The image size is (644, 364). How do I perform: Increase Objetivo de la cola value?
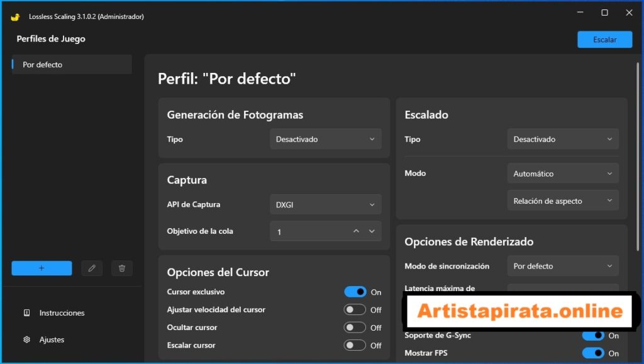click(356, 231)
